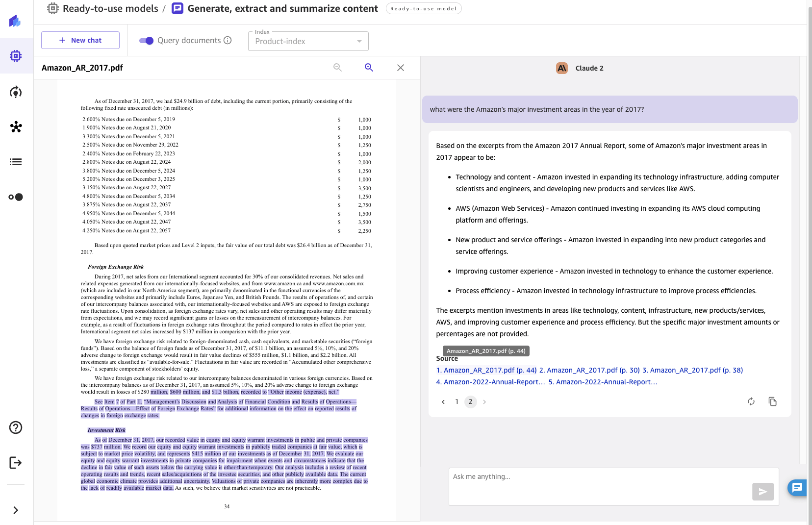Select response page 2
This screenshot has height=525, width=812.
click(471, 402)
